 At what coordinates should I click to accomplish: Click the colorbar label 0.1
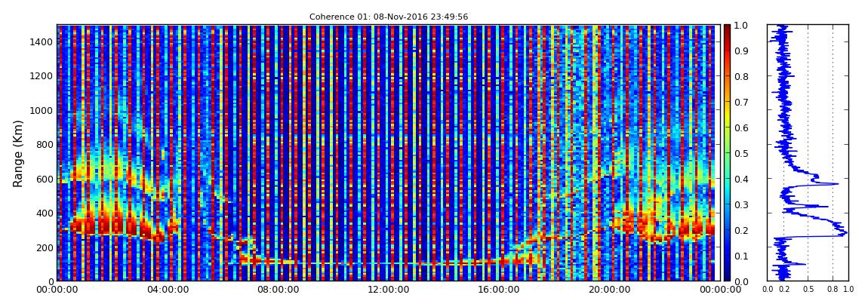pos(740,256)
